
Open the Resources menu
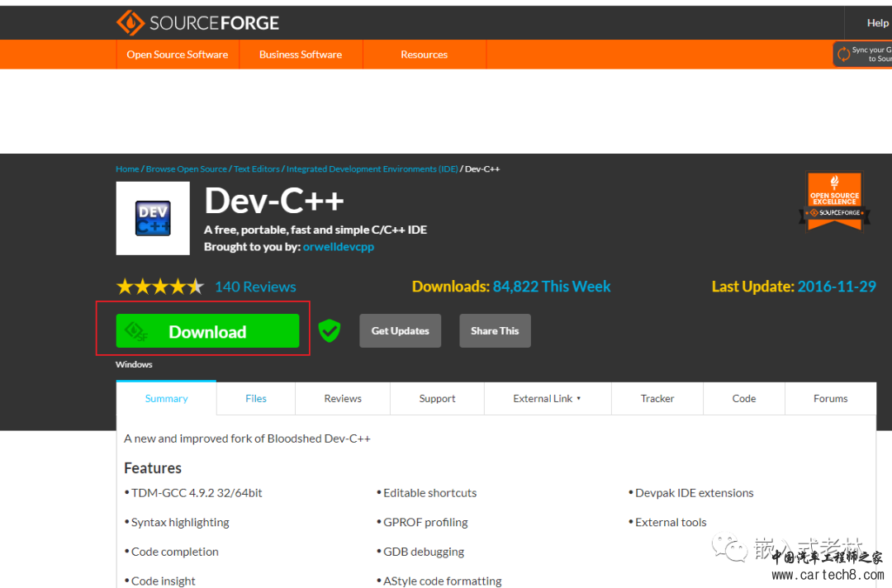point(425,55)
